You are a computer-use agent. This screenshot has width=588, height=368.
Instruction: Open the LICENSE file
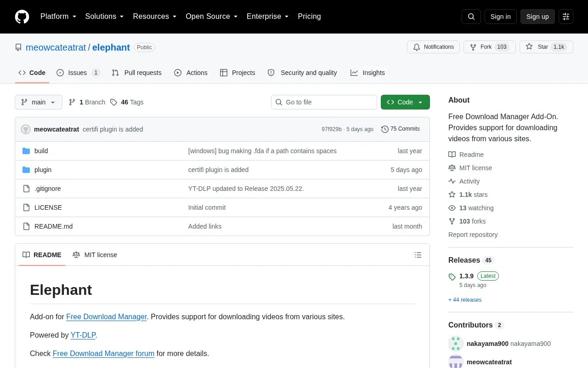[x=48, y=207]
